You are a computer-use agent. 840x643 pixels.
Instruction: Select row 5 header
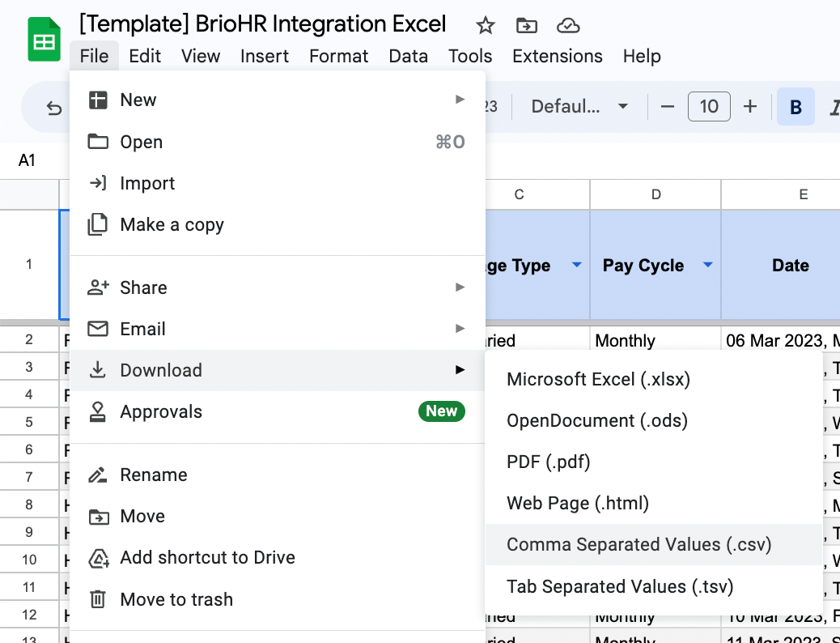[x=29, y=422]
